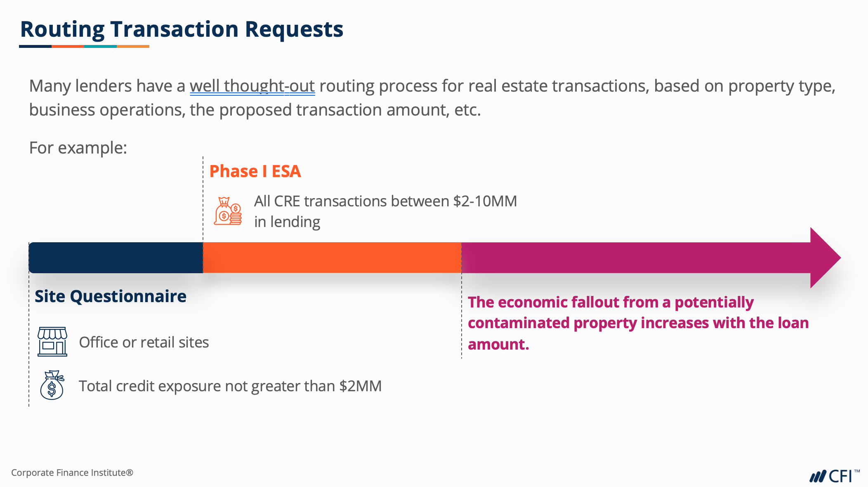Click the magenta segment of the timeline bar

coord(635,258)
